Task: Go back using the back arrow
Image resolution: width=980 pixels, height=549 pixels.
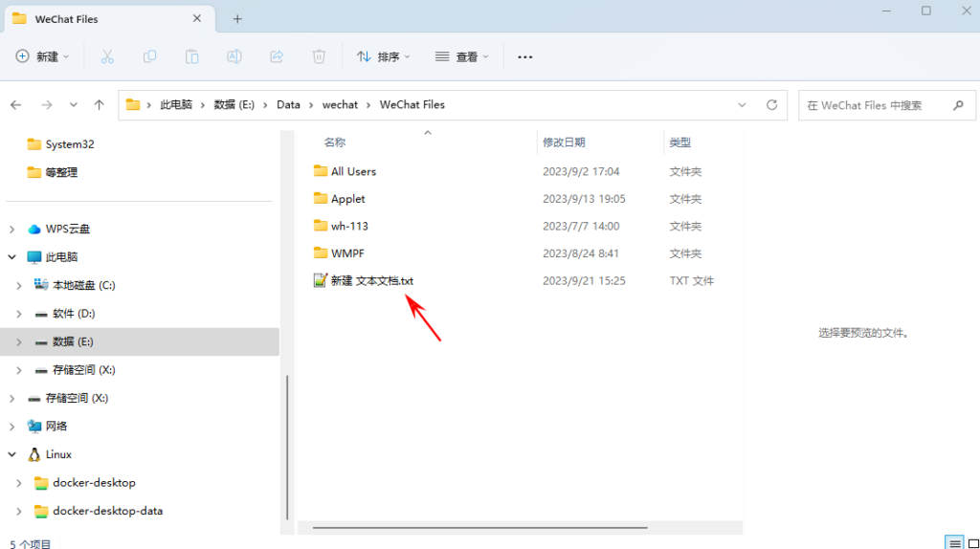Action: (x=16, y=105)
